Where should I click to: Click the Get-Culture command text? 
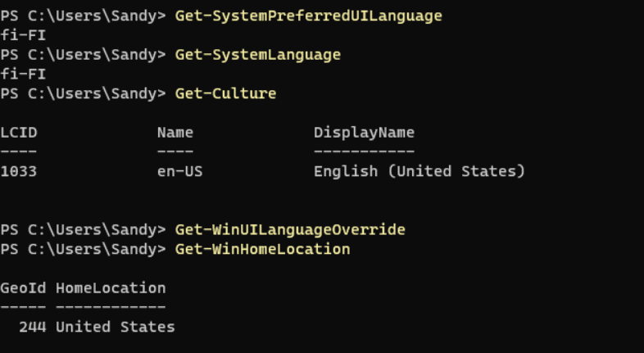(226, 93)
